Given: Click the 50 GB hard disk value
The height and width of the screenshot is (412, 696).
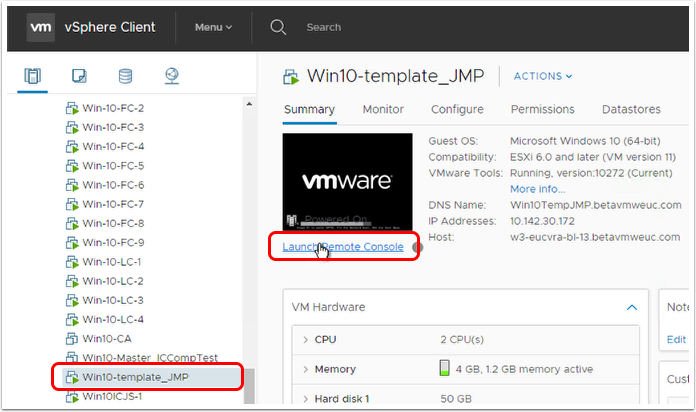Looking at the screenshot, I should 456,399.
